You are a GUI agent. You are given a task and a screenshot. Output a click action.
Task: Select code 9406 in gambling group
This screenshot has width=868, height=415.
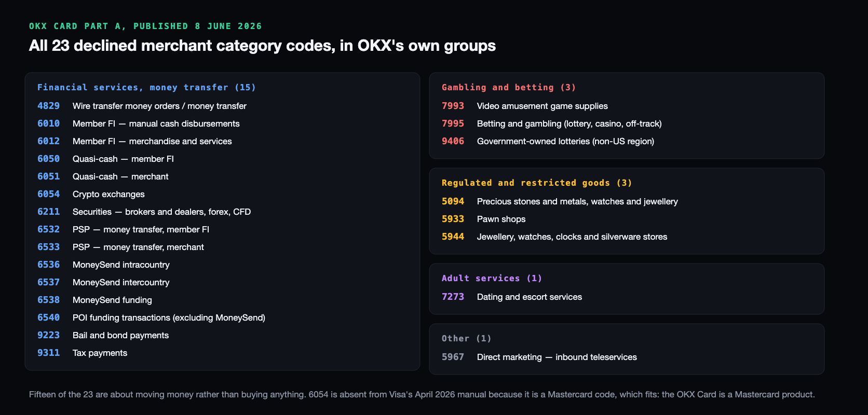[x=453, y=141]
